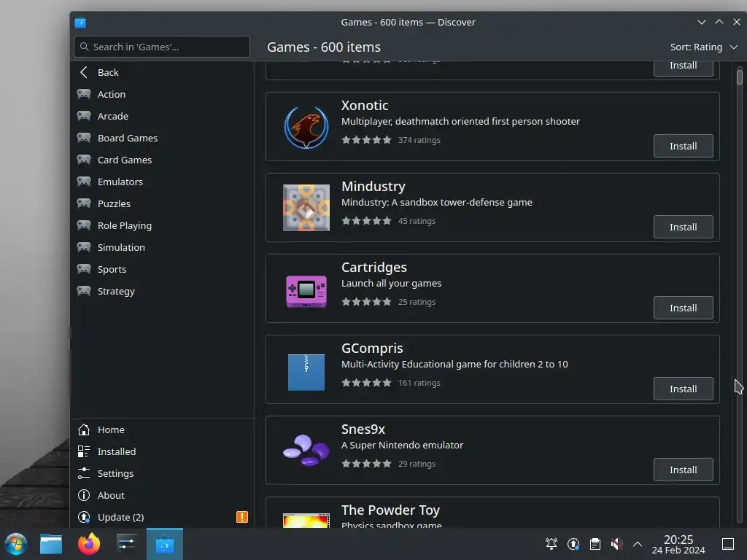The width and height of the screenshot is (747, 560).
Task: Click the Action category gamepad icon
Action: point(84,94)
